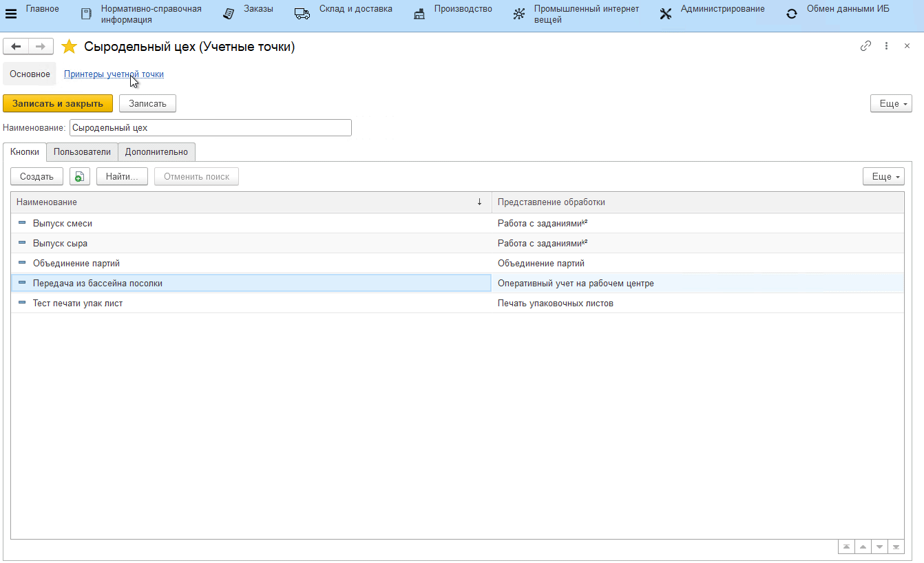Open the main hamburger menu icon
The height and width of the screenshot is (563, 924).
click(11, 14)
